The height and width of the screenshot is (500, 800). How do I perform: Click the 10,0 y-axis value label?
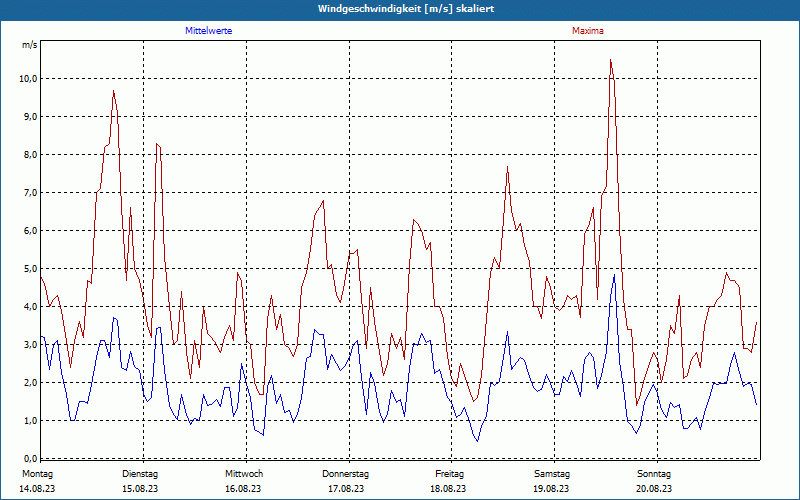click(x=28, y=79)
